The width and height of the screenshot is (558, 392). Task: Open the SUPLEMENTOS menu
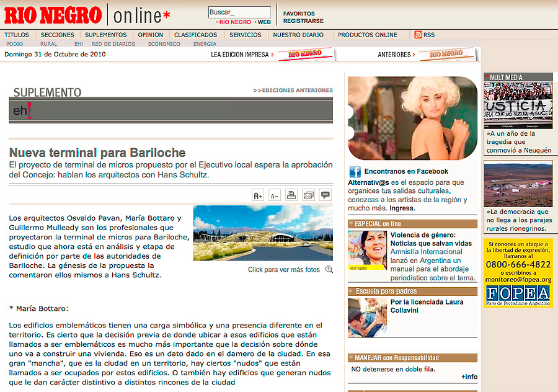tap(105, 35)
